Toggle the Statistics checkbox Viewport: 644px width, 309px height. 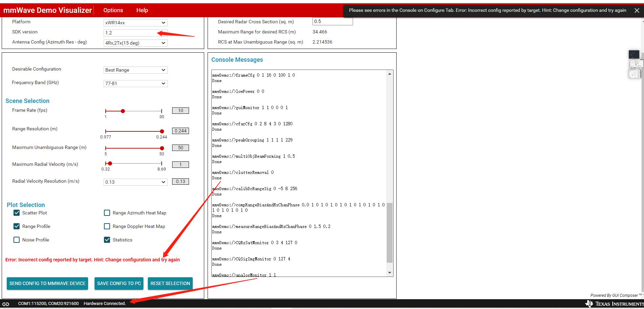107,240
